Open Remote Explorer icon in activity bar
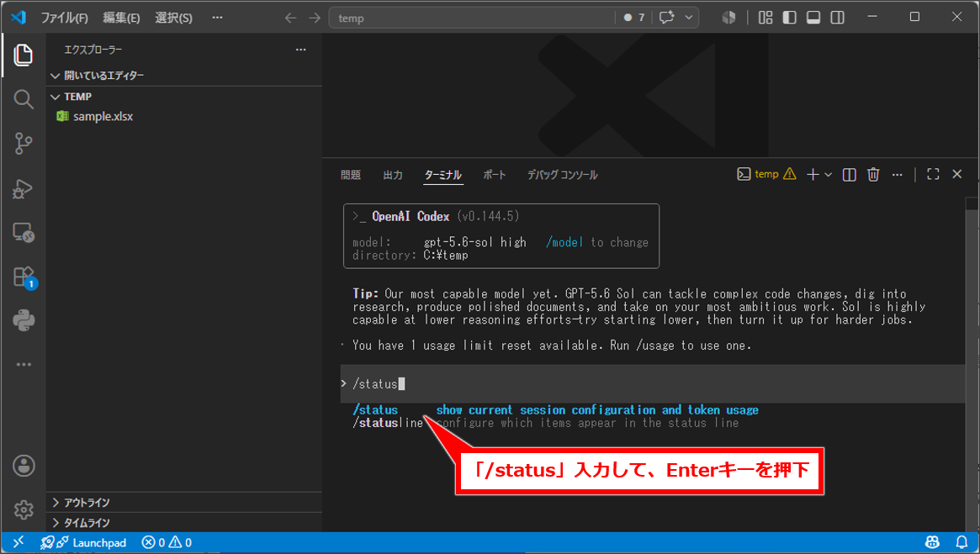The width and height of the screenshot is (980, 554). [23, 233]
